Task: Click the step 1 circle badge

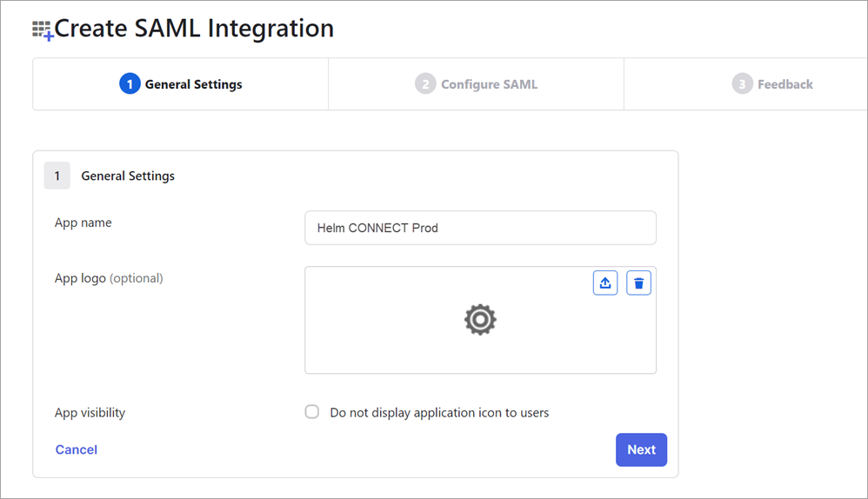Action: pos(130,84)
